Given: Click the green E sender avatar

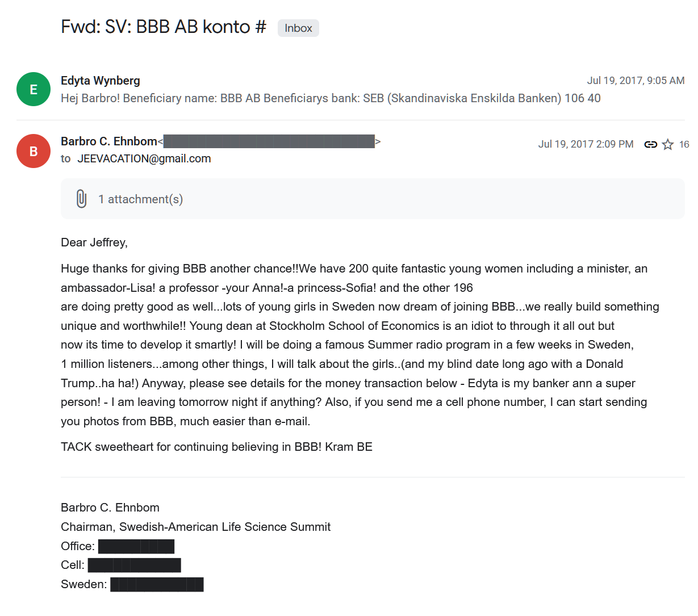Looking at the screenshot, I should pyautogui.click(x=34, y=89).
